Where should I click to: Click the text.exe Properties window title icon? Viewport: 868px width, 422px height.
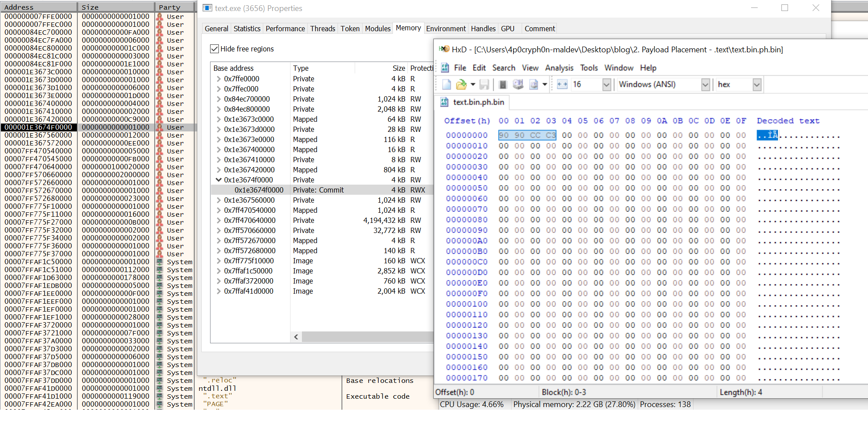pos(207,8)
